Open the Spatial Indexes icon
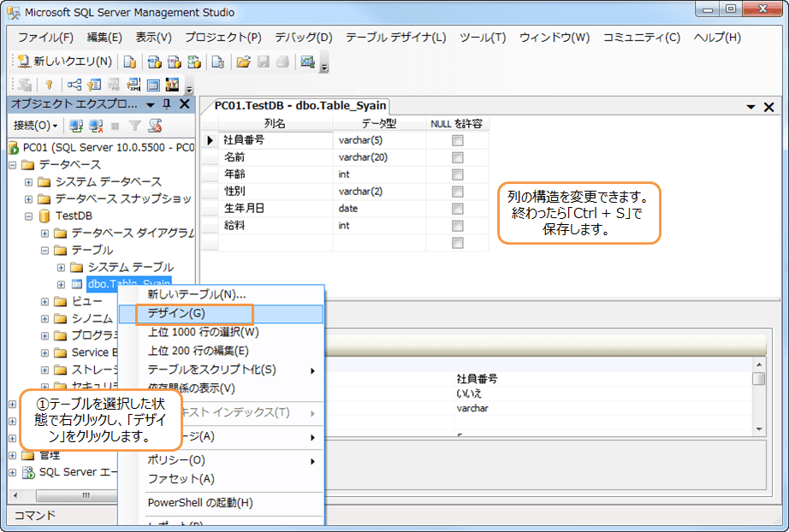 172,85
